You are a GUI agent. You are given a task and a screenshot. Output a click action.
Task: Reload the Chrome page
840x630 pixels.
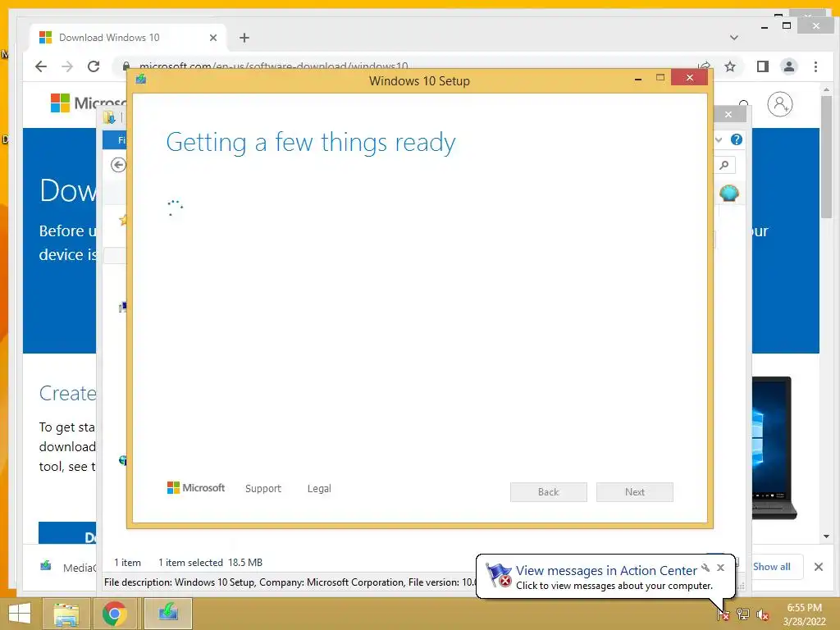pyautogui.click(x=94, y=66)
